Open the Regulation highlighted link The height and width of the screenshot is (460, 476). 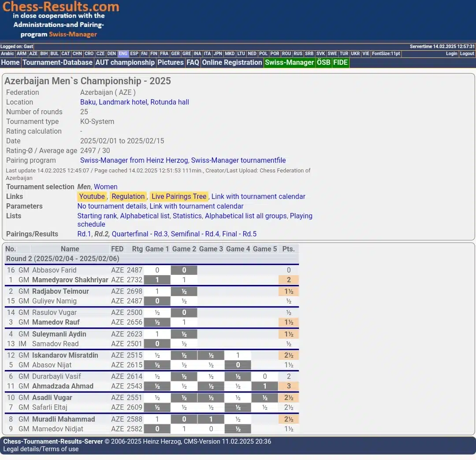(128, 197)
